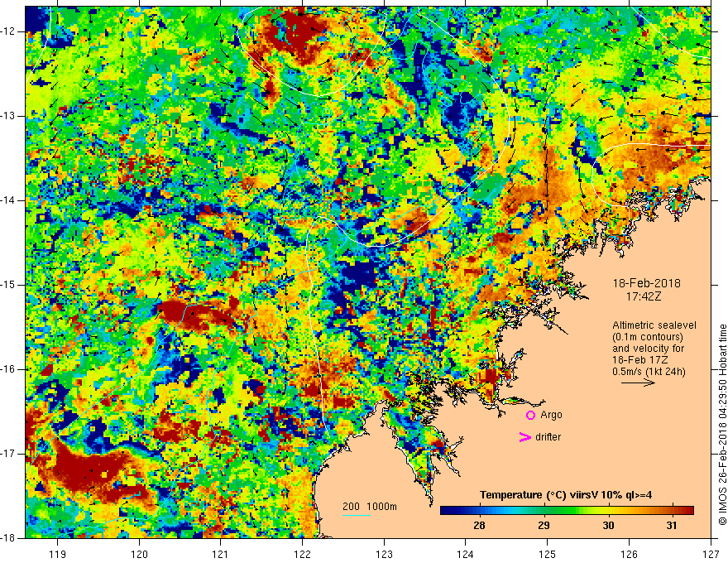Click the vertical IMOS copyright timestamp text
This screenshot has width=728, height=563.
click(722, 425)
